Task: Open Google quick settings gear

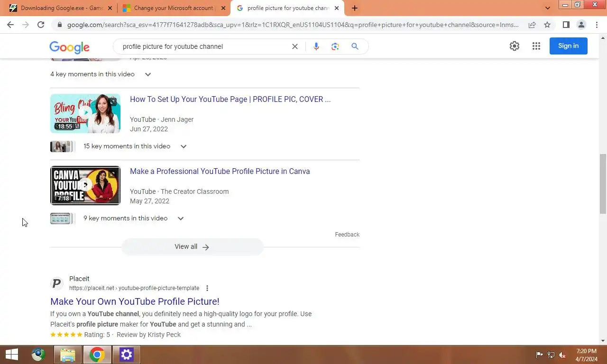Action: (515, 46)
